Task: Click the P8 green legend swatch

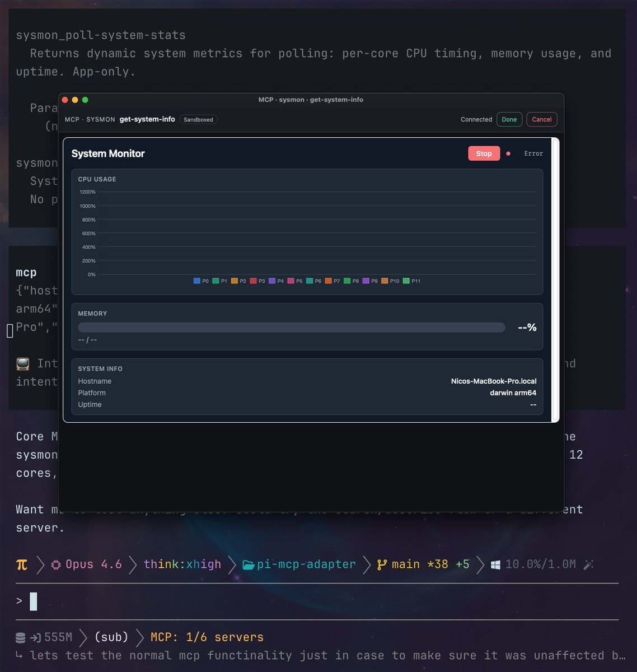Action: [347, 281]
